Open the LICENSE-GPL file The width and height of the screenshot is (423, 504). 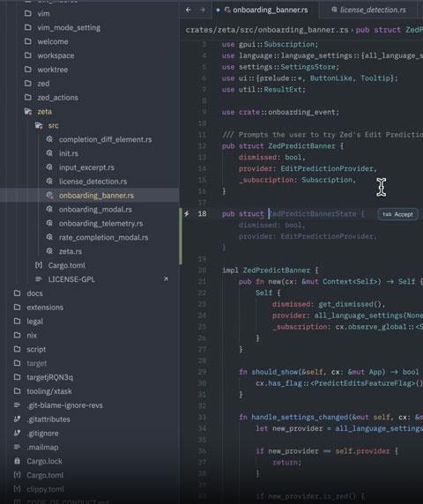coord(71,279)
